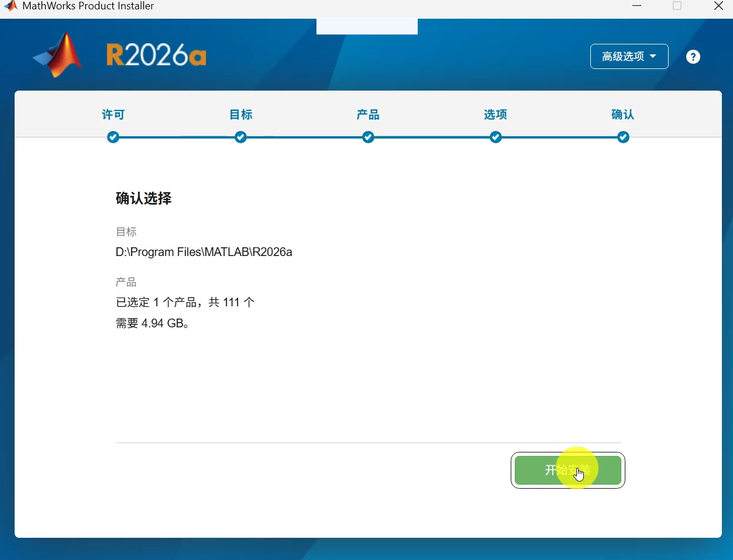The height and width of the screenshot is (560, 733).
Task: Click the gray 目标 label above path
Action: pyautogui.click(x=126, y=232)
